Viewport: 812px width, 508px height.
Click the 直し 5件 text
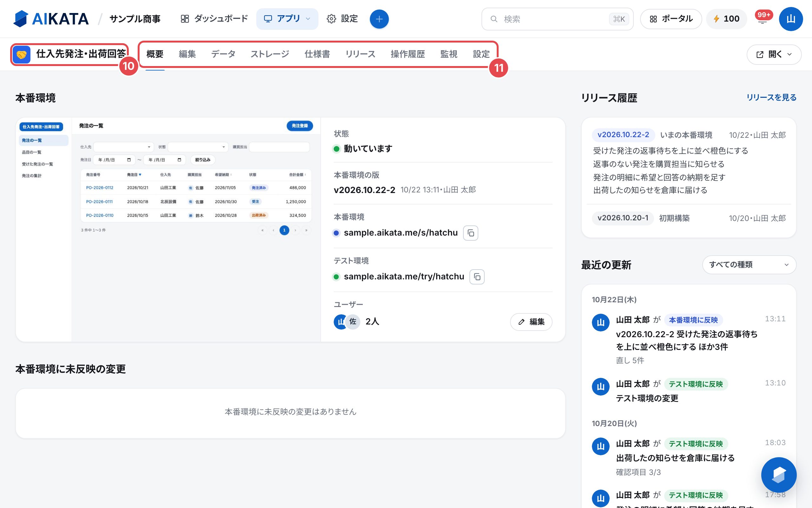(x=630, y=360)
